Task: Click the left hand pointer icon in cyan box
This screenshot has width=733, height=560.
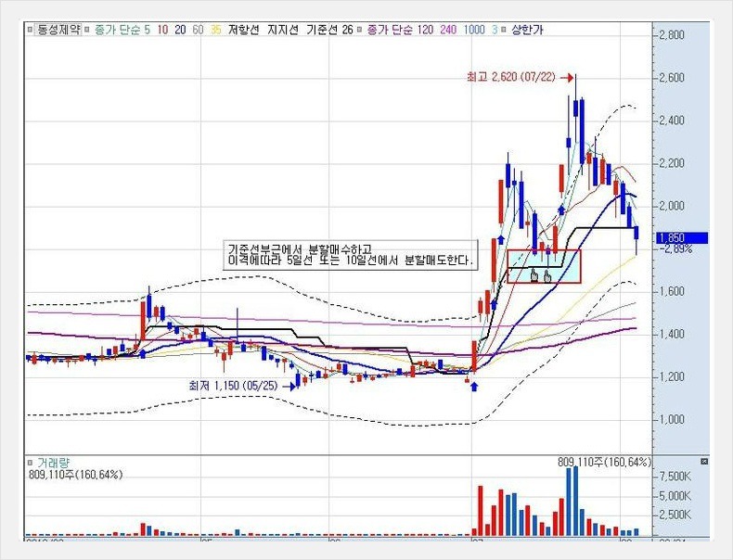Action: pyautogui.click(x=534, y=274)
